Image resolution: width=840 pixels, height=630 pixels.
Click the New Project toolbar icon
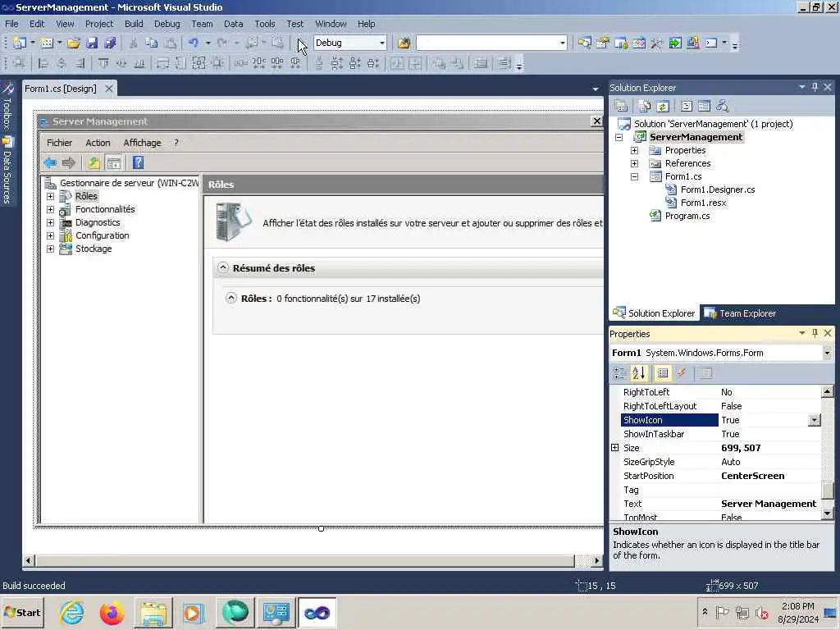click(x=20, y=43)
